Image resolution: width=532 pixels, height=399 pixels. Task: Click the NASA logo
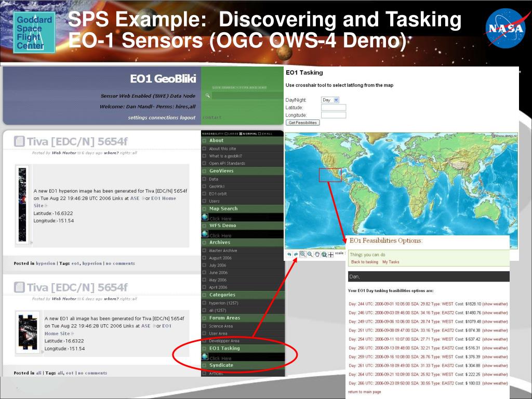pos(505,28)
